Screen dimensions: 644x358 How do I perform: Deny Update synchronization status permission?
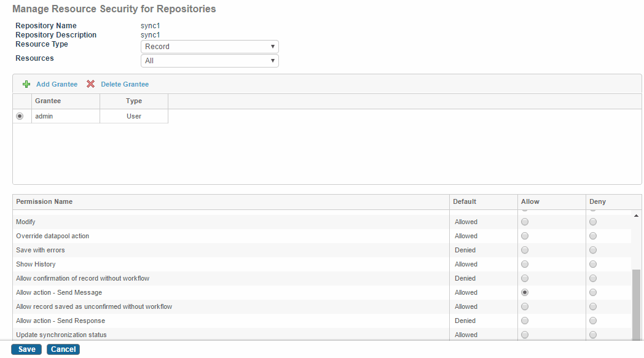pos(592,335)
